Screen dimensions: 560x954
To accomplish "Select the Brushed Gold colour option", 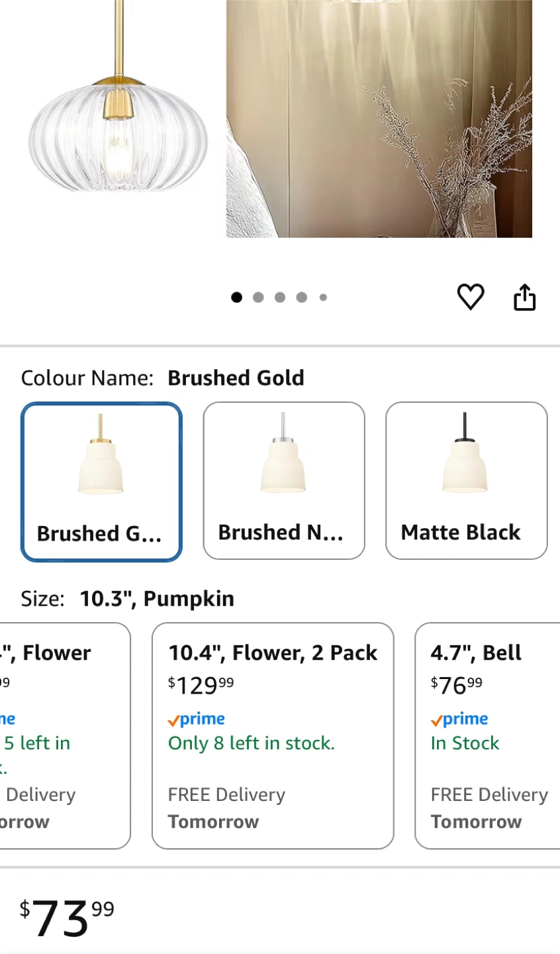I will [x=101, y=482].
